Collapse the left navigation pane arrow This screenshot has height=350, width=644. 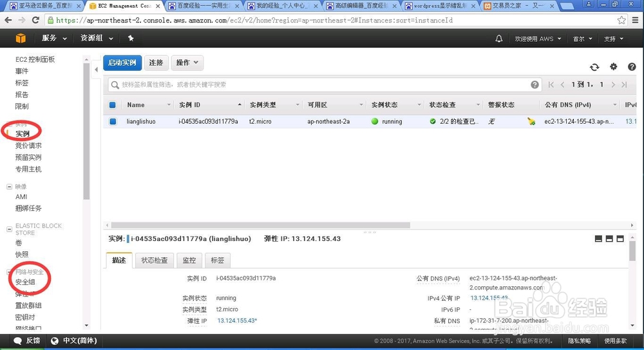point(96,70)
